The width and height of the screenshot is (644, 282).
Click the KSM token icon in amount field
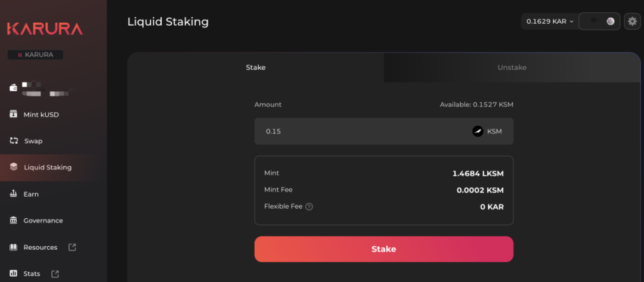point(478,131)
